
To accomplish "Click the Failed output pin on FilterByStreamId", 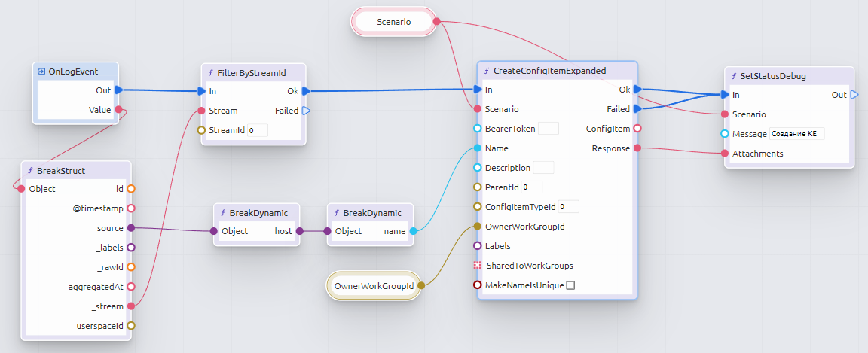I will tap(305, 111).
